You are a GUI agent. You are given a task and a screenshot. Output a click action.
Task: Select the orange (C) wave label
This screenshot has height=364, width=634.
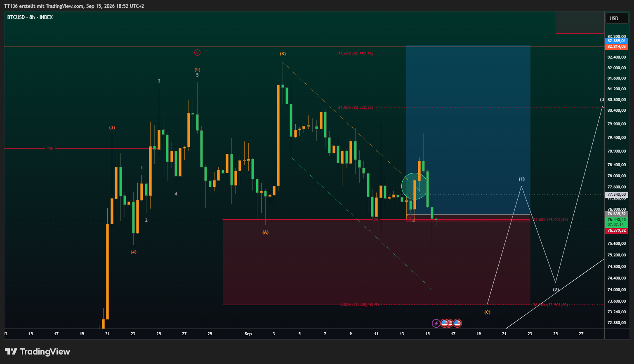(487, 312)
